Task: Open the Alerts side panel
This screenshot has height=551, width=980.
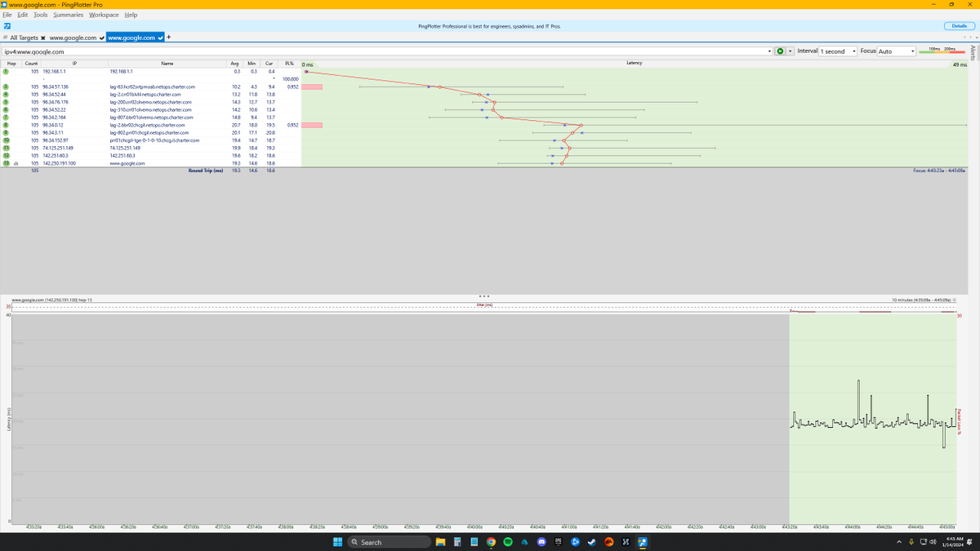Action: point(973,52)
